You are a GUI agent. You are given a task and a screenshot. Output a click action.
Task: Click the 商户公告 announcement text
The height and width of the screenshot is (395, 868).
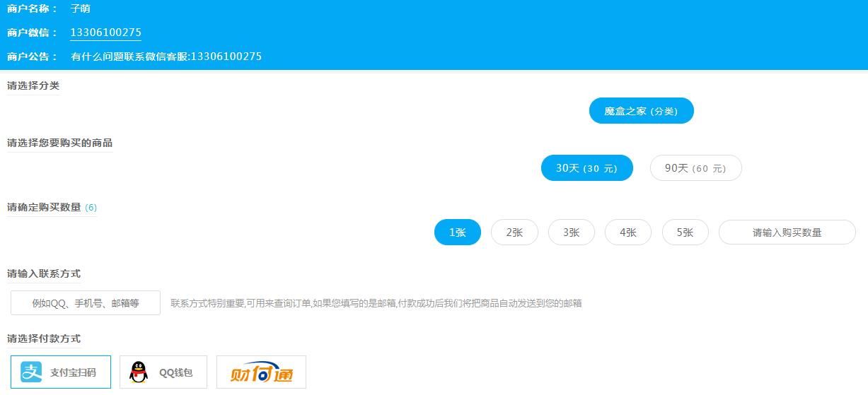coord(166,57)
